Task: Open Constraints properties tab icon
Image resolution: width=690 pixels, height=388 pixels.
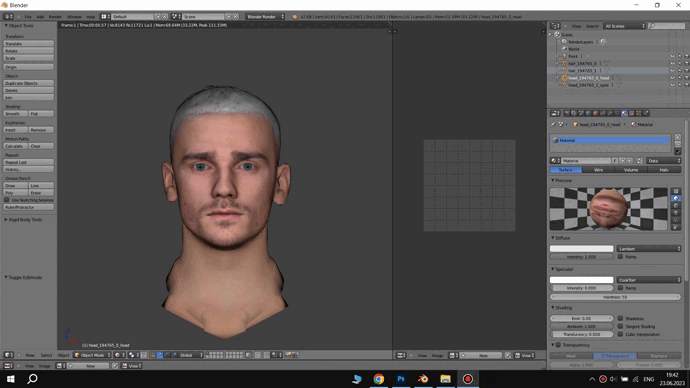Action: [603, 113]
